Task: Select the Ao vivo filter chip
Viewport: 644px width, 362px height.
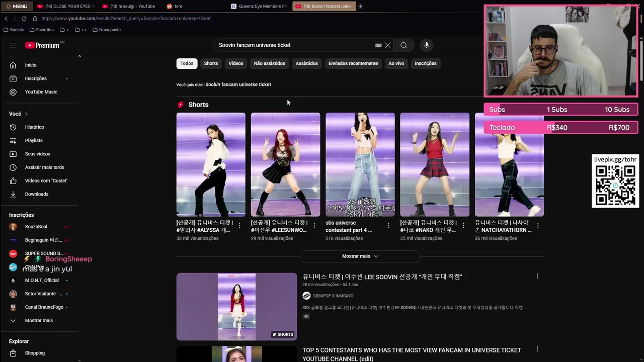Action: [396, 63]
